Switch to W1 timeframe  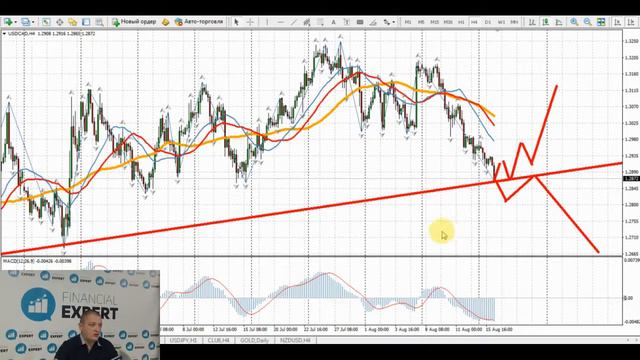pos(501,22)
